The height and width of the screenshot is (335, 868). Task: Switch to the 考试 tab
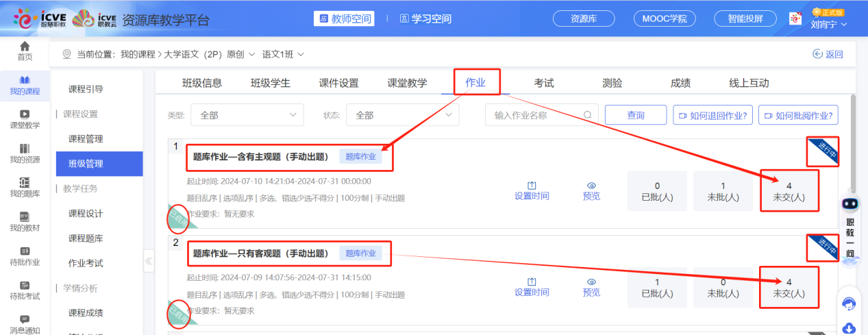(x=544, y=83)
